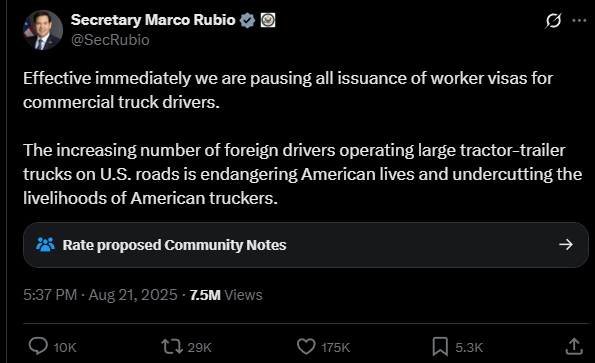Click the Community Notes people icon

[x=46, y=245]
